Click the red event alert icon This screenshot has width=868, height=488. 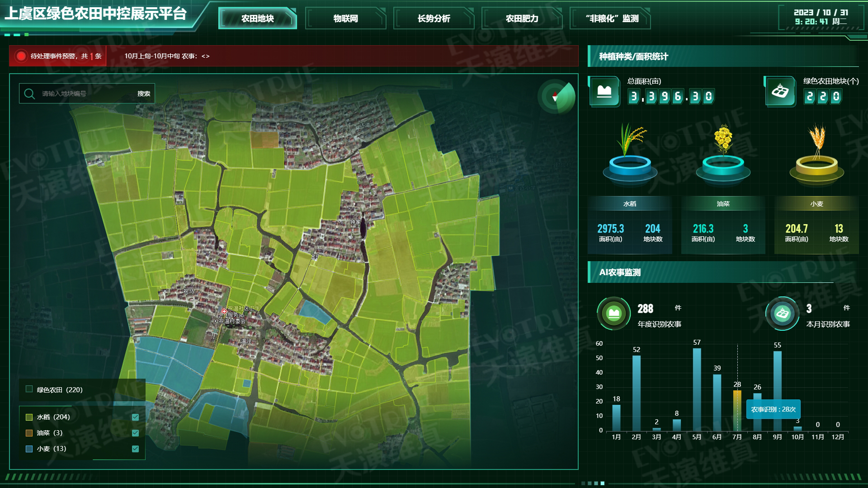21,56
